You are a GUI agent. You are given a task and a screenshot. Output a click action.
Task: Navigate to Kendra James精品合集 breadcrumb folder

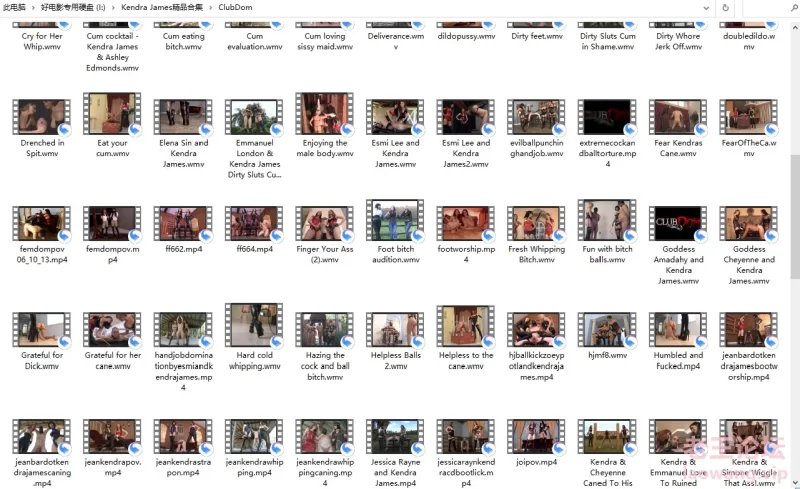click(x=162, y=7)
